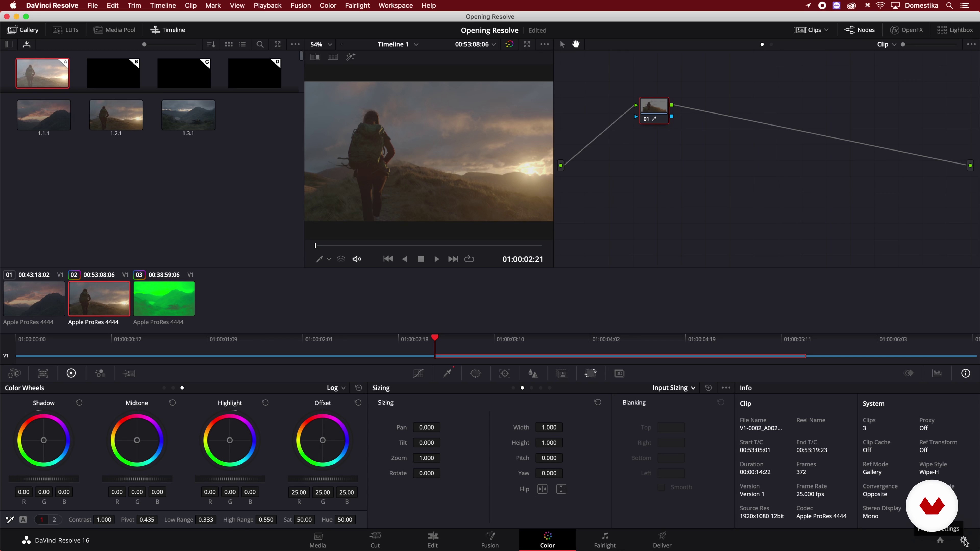
Task: Mute viewer audio speaker icon
Action: (x=357, y=259)
